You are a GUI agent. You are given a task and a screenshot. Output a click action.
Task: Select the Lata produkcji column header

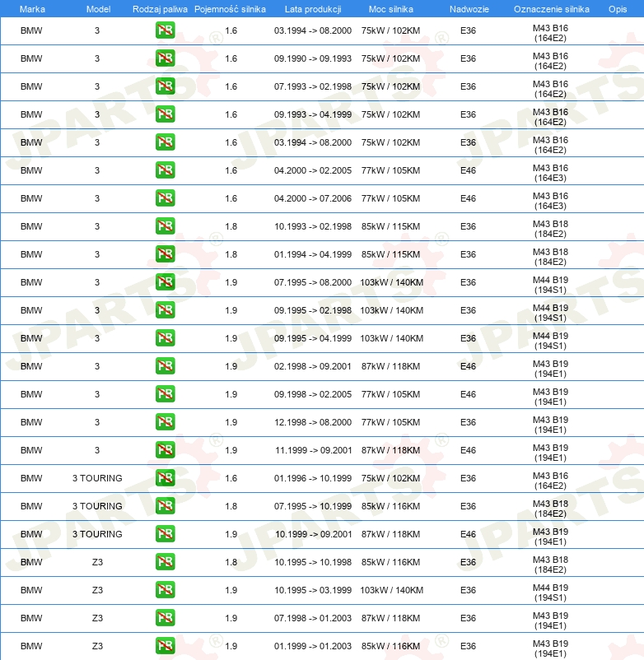coord(313,9)
